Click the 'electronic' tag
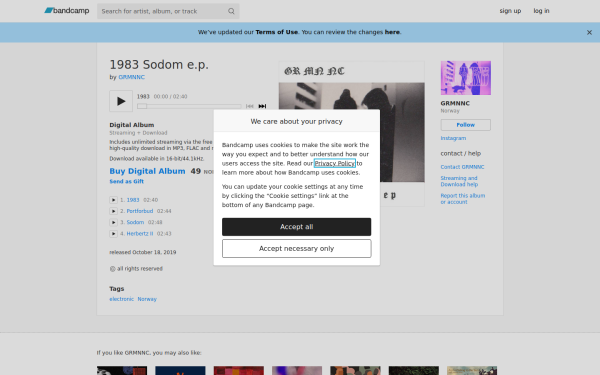This screenshot has height=375, width=600. pos(122,299)
